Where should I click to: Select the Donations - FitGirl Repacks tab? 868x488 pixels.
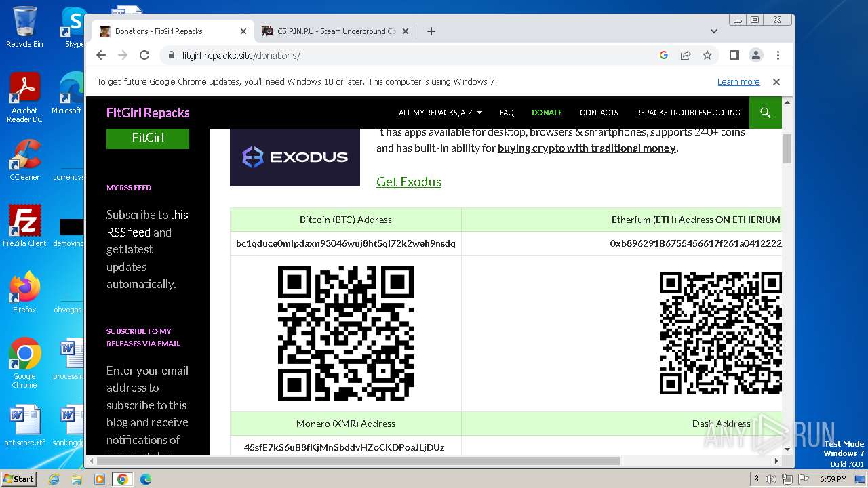coord(173,31)
